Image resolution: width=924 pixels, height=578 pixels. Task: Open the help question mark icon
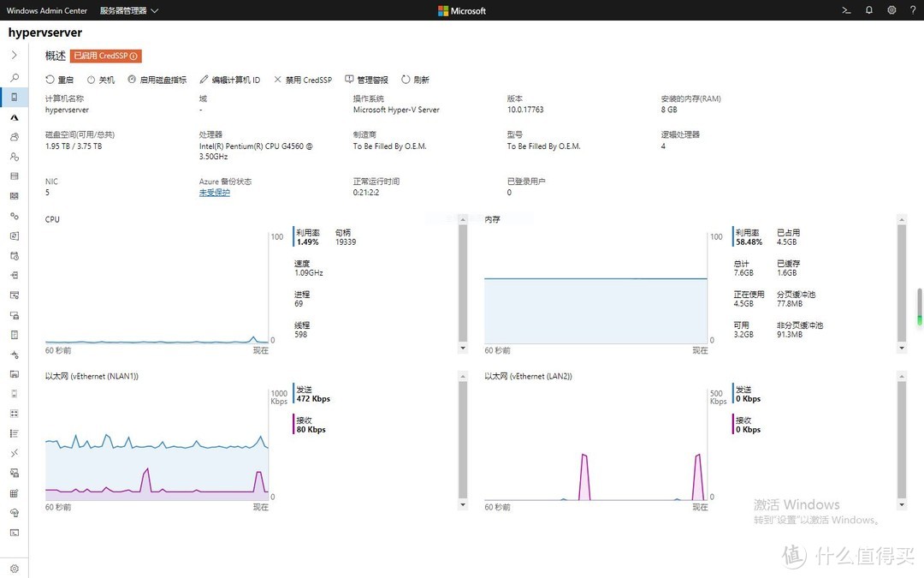pos(912,10)
